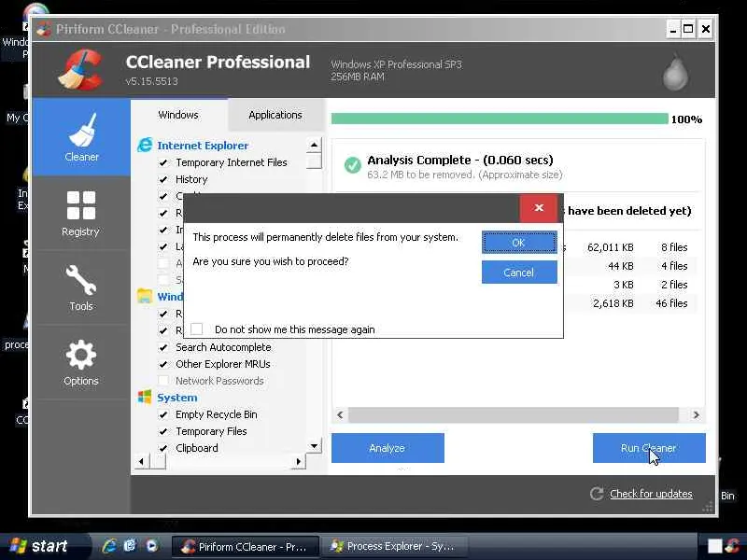
Task: Switch to the Applications tab
Action: coord(275,115)
